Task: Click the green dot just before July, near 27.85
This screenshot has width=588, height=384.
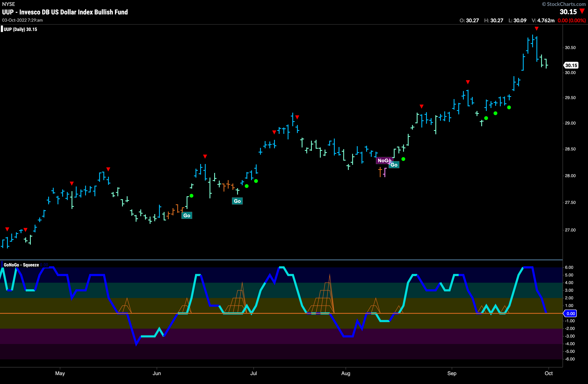Action: [x=247, y=186]
